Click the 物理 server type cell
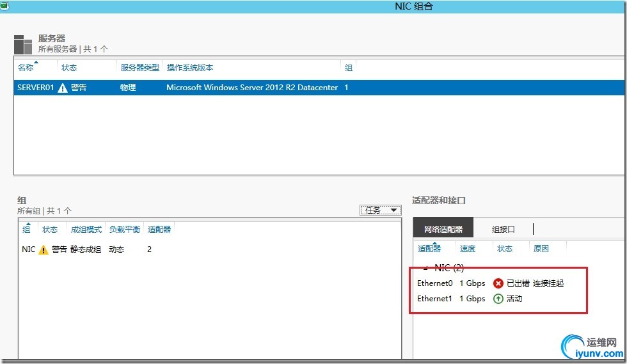 [128, 88]
